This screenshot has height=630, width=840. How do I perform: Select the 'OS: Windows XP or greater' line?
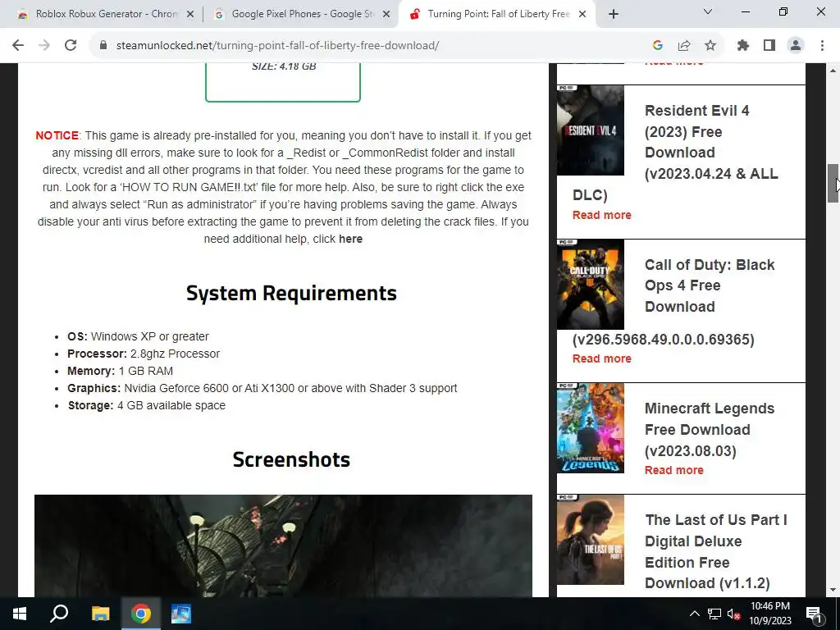(x=138, y=336)
